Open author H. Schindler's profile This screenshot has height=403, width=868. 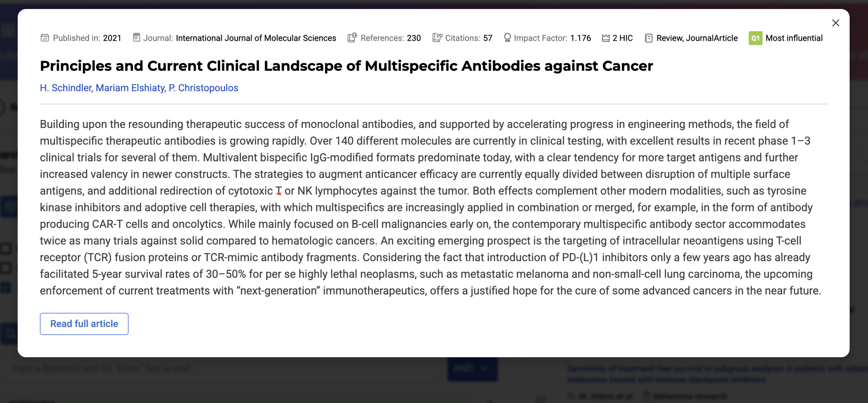tap(66, 88)
